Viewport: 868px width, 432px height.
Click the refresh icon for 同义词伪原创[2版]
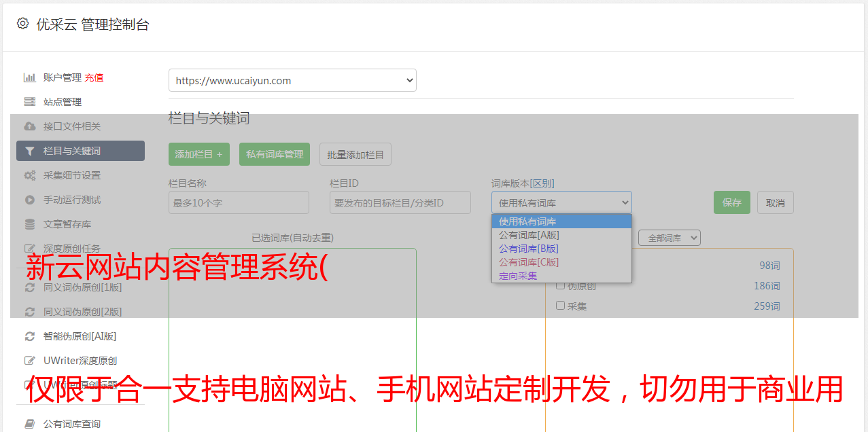click(x=29, y=312)
